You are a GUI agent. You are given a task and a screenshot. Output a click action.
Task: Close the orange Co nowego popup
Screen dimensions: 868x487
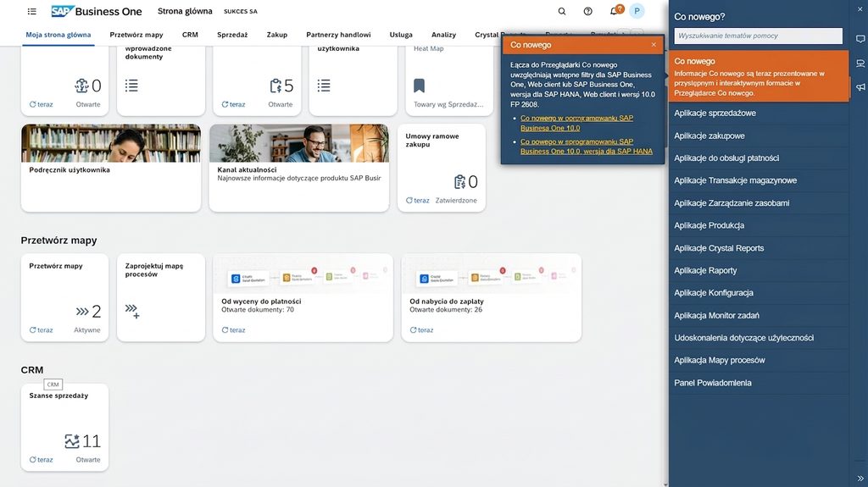point(654,45)
